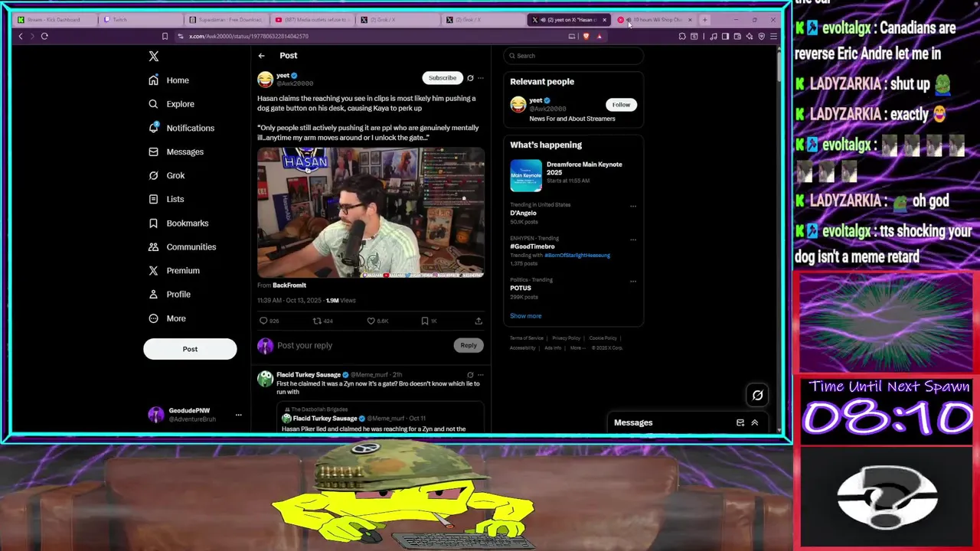
Task: Click Subscribe on yeet's post
Action: 442,77
